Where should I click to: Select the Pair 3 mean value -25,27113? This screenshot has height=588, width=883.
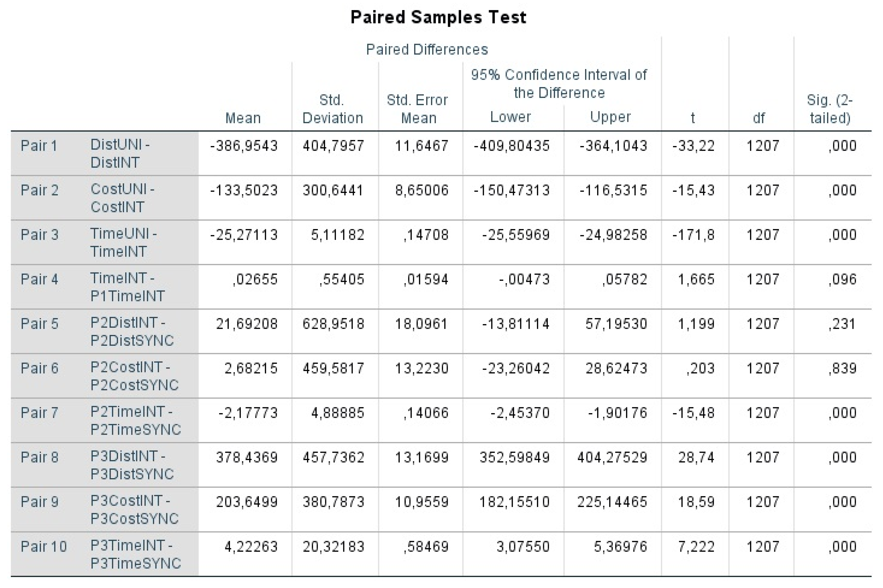[244, 235]
